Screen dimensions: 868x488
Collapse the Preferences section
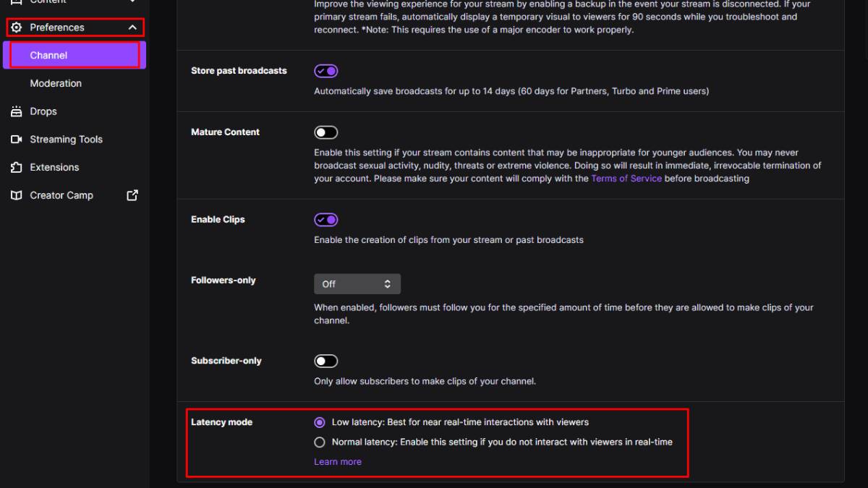click(132, 27)
